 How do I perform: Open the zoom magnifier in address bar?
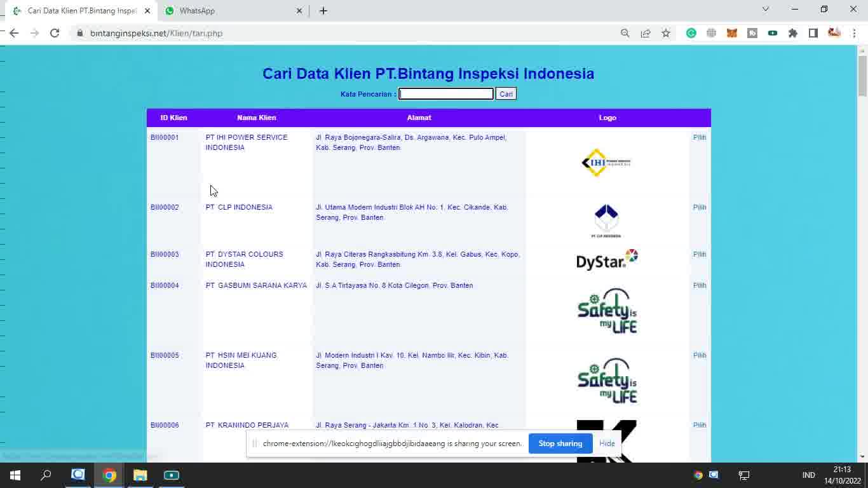click(x=625, y=33)
